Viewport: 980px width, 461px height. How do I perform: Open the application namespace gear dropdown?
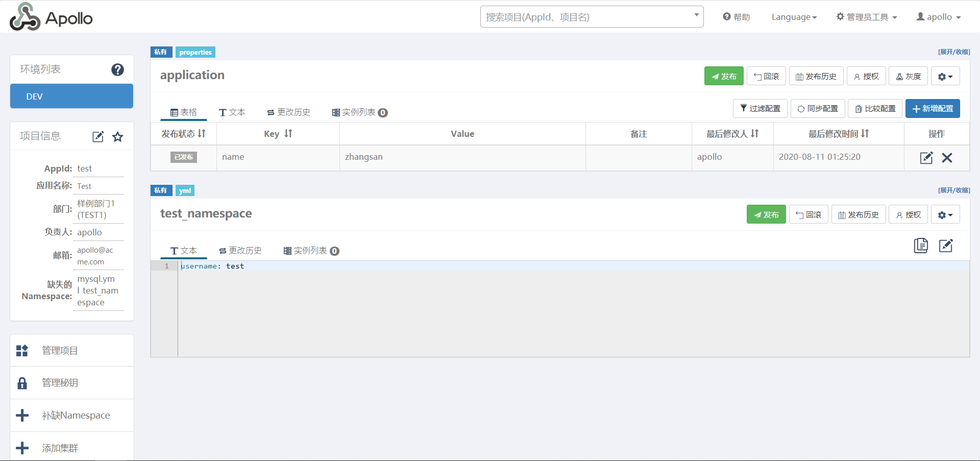945,77
